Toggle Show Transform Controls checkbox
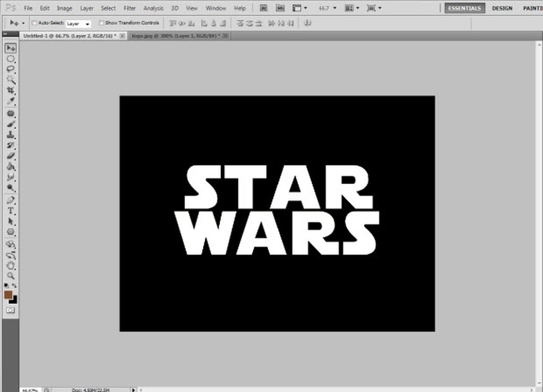The width and height of the screenshot is (543, 392). [101, 23]
